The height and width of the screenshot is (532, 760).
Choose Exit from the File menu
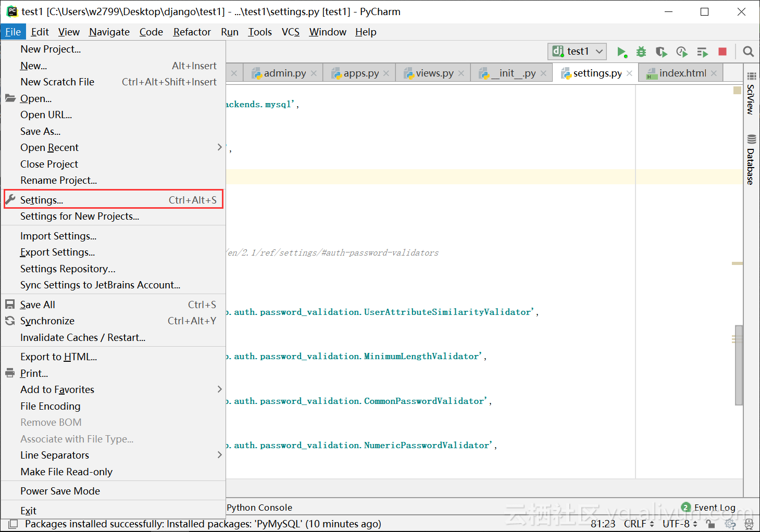pos(114,511)
